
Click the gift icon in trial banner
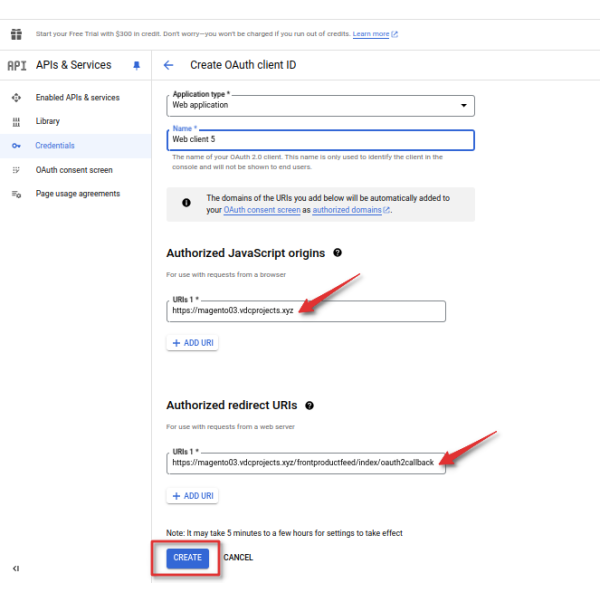[16, 34]
